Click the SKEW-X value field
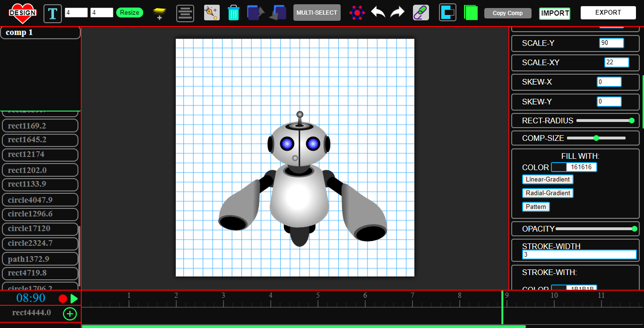 [x=609, y=82]
